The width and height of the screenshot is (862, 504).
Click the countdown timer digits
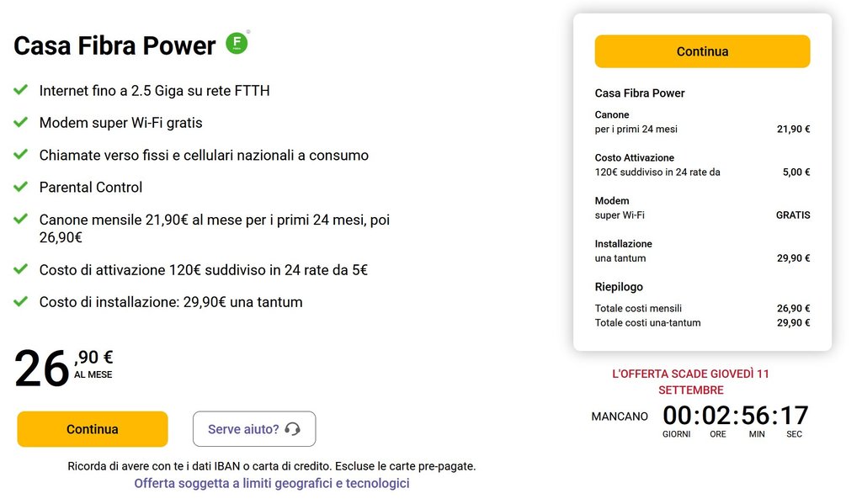click(735, 416)
